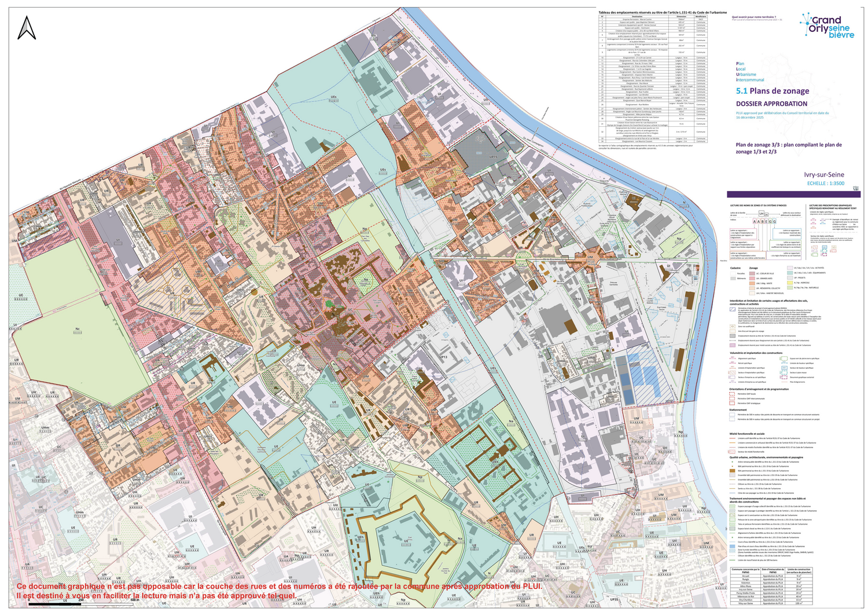Click the red disclaimer text on the map
The height and width of the screenshot is (615, 868).
[278, 591]
